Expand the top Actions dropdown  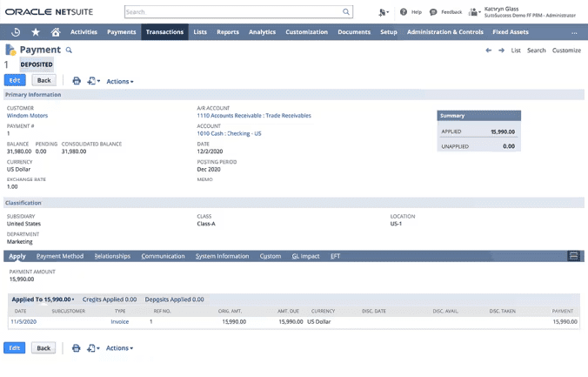tap(120, 81)
